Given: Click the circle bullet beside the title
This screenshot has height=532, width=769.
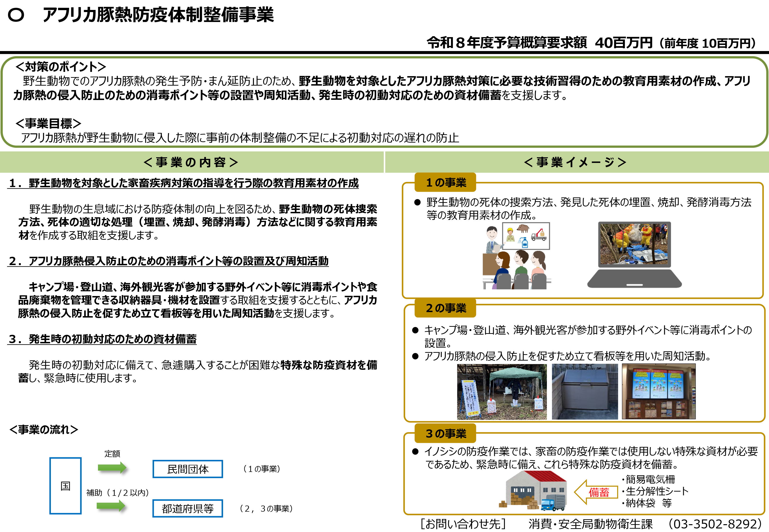Looking at the screenshot, I should (x=16, y=15).
